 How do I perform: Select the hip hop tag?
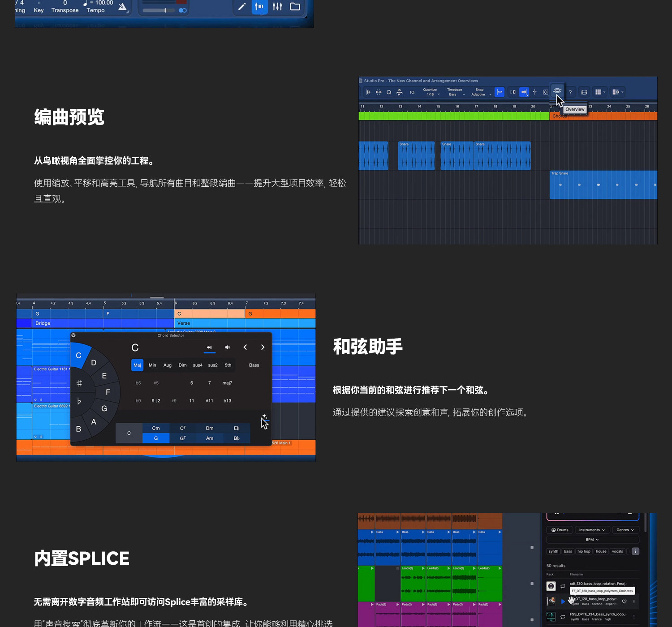tap(584, 551)
